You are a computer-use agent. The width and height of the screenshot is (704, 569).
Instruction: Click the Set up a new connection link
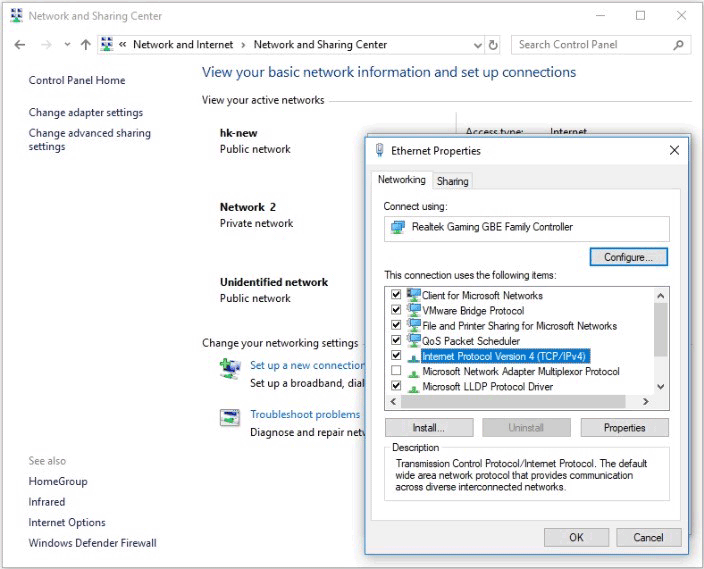[307, 365]
